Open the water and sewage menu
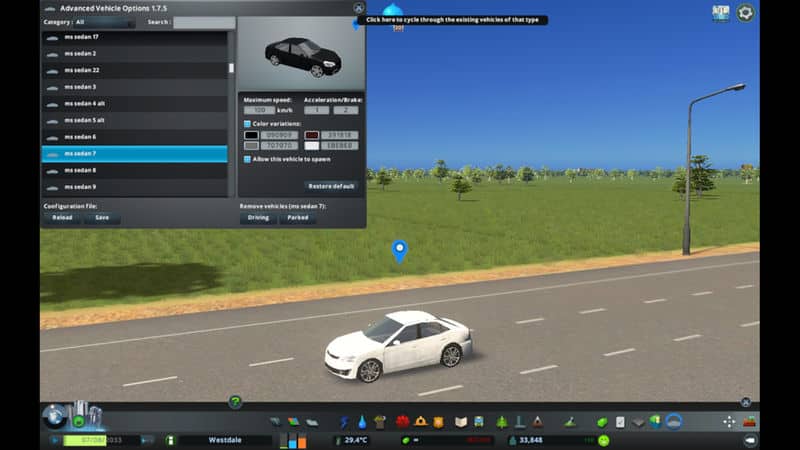Viewport: 800px width, 450px height. coord(362,422)
